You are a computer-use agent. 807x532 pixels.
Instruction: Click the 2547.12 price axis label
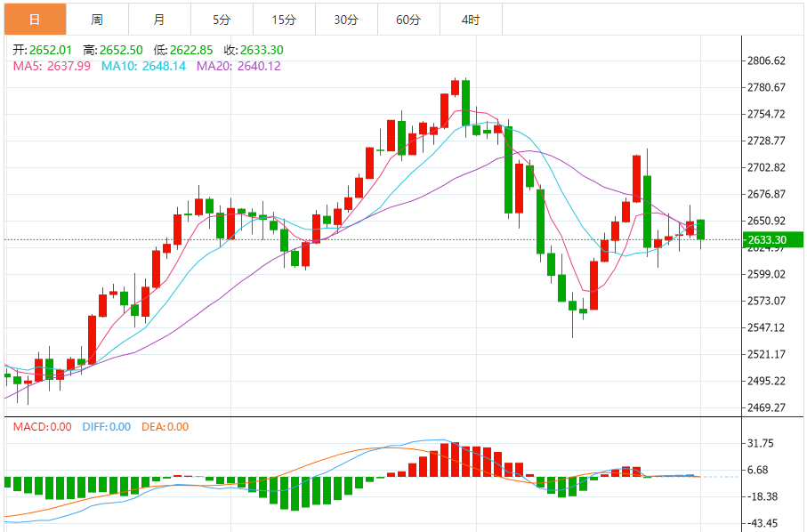pyautogui.click(x=766, y=327)
